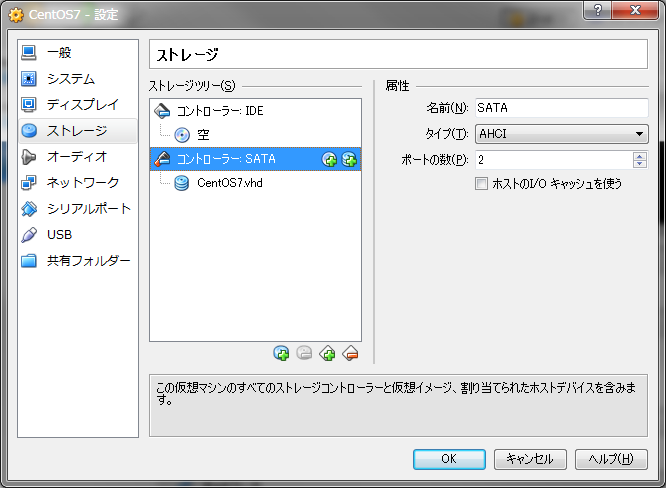Click the キャンセル button
Screen dimensions: 666x488
pyautogui.click(x=530, y=459)
